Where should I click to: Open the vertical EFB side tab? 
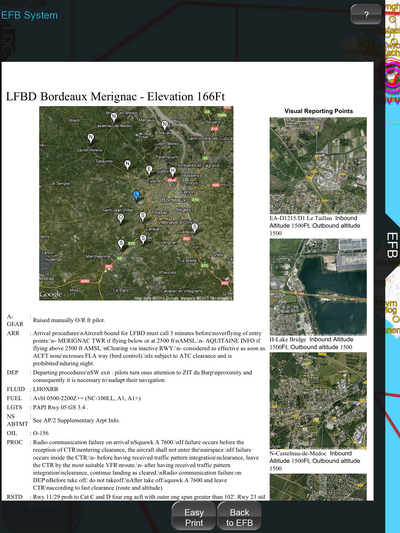pyautogui.click(x=392, y=245)
